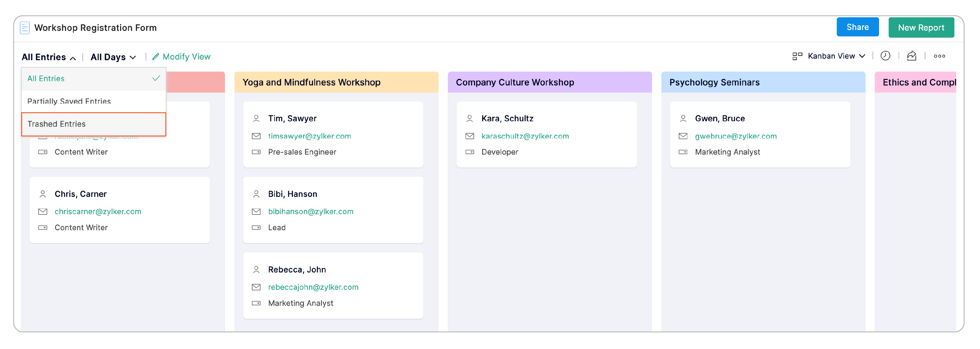
Task: Click mail icon beside timsawyer@zylker.com
Action: pos(256,136)
